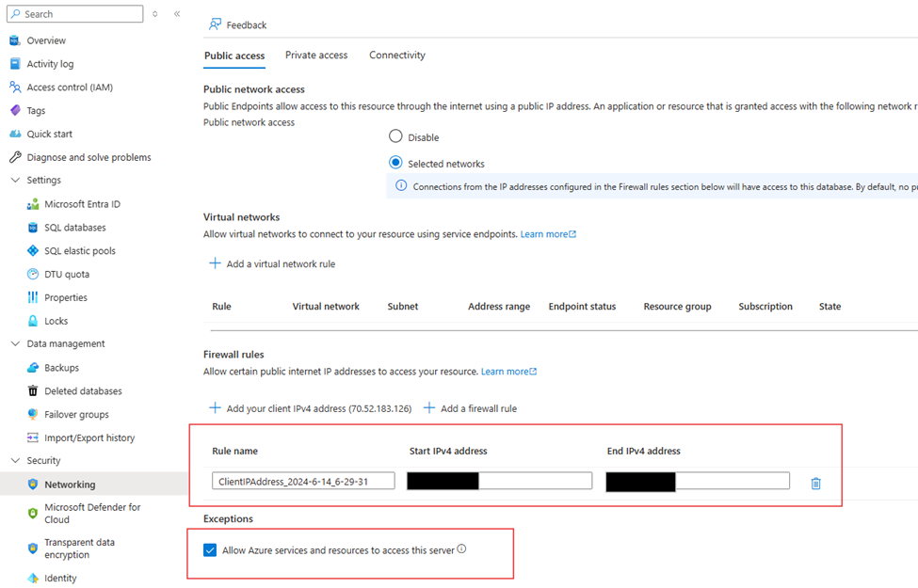Open the Deleted databases trash icon
The image size is (918, 588).
(x=33, y=390)
